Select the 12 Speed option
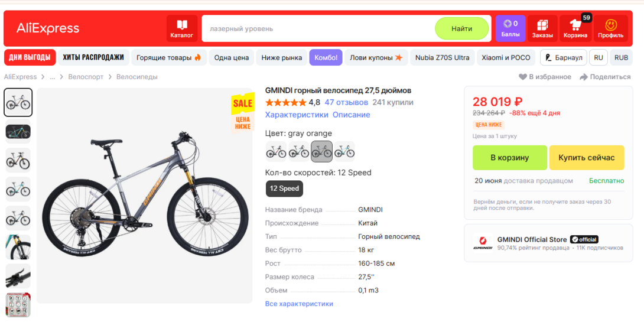 [x=284, y=188]
